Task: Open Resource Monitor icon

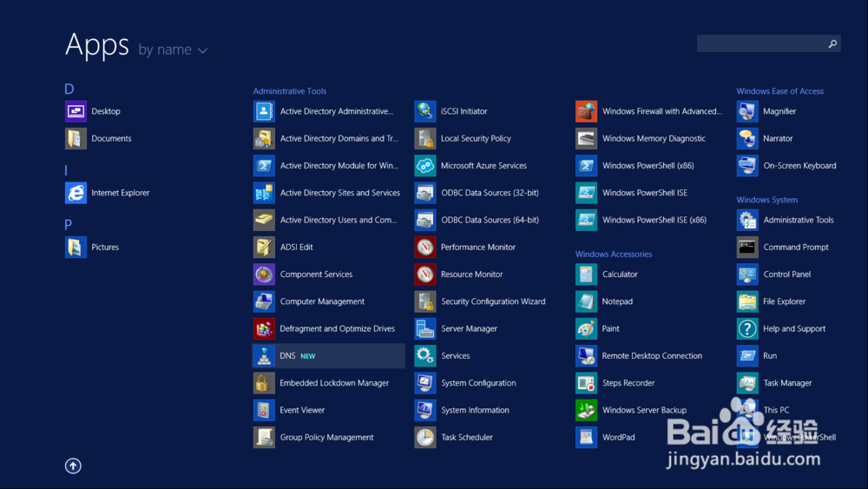Action: pyautogui.click(x=425, y=274)
